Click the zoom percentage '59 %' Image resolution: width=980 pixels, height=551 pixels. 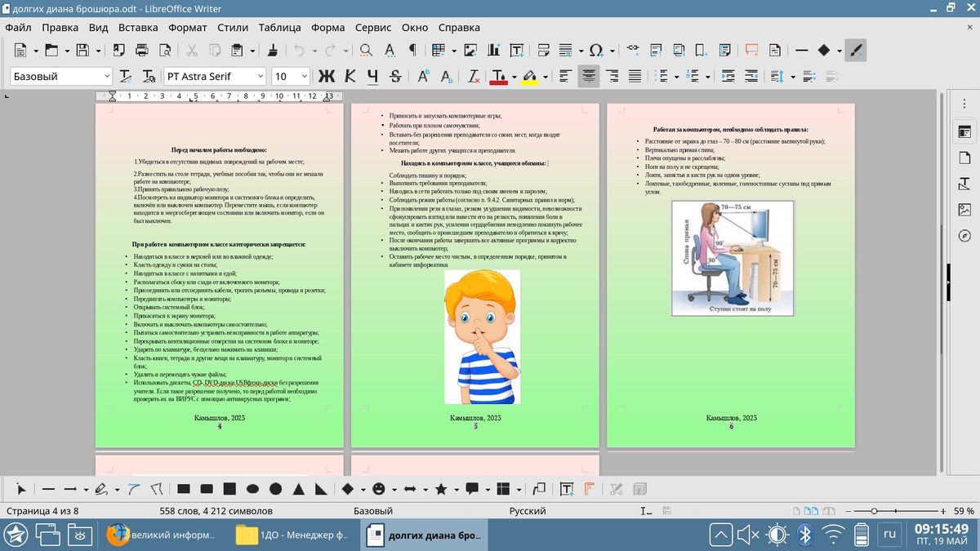(x=964, y=511)
